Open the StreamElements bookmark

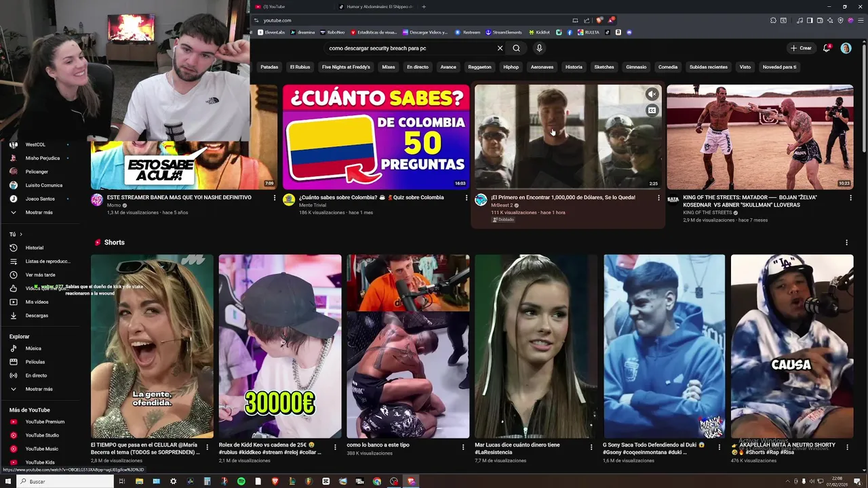[504, 32]
